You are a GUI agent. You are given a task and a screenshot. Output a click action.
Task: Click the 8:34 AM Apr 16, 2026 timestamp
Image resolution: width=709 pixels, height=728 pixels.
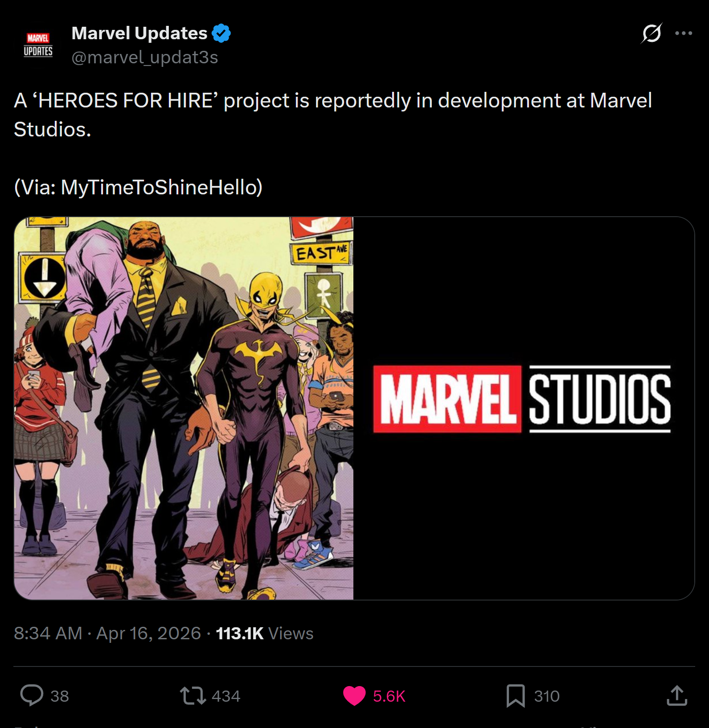pos(107,633)
